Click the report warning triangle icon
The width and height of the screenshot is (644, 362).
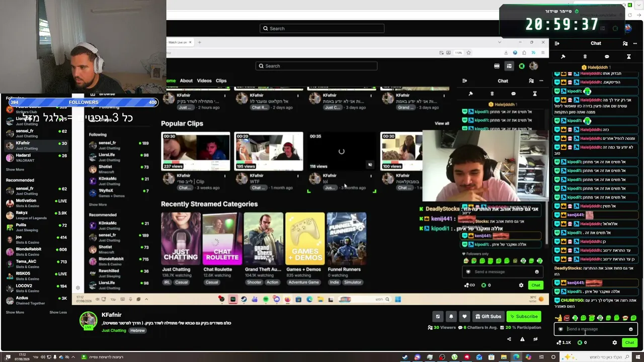point(522,339)
